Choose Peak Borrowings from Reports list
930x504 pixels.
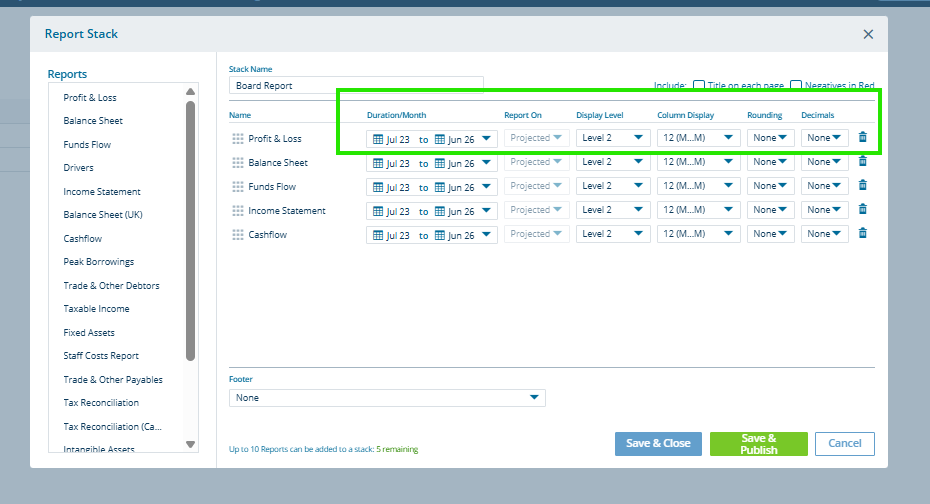click(x=99, y=262)
